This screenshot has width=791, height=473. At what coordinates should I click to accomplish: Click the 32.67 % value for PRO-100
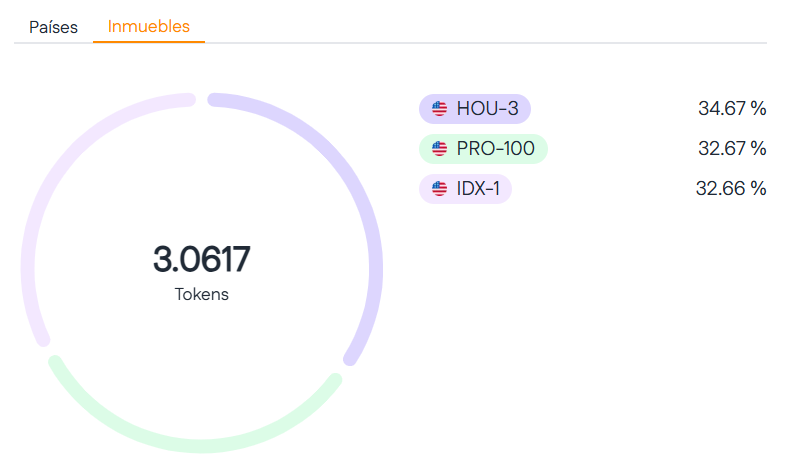pos(732,149)
